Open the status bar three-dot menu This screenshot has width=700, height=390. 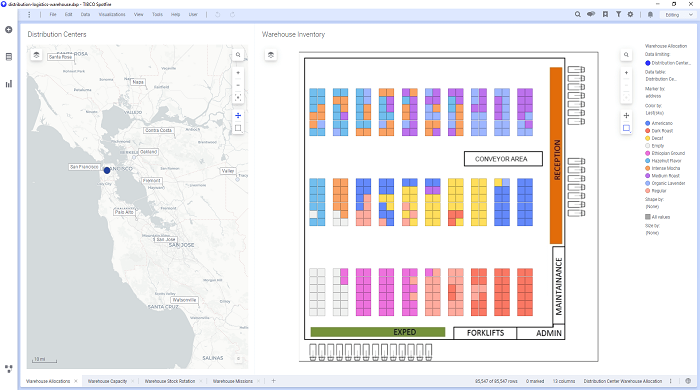(x=671, y=381)
